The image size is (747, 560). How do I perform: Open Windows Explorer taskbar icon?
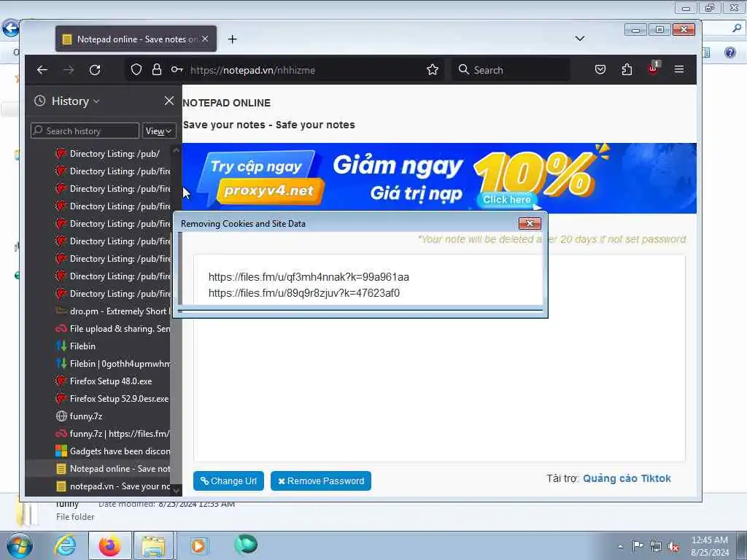pyautogui.click(x=153, y=545)
